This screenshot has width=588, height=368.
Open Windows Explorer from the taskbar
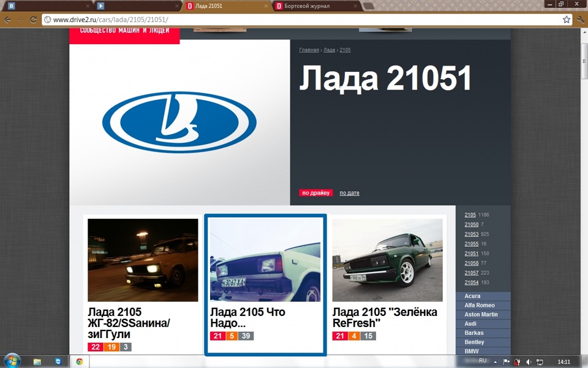pos(37,362)
